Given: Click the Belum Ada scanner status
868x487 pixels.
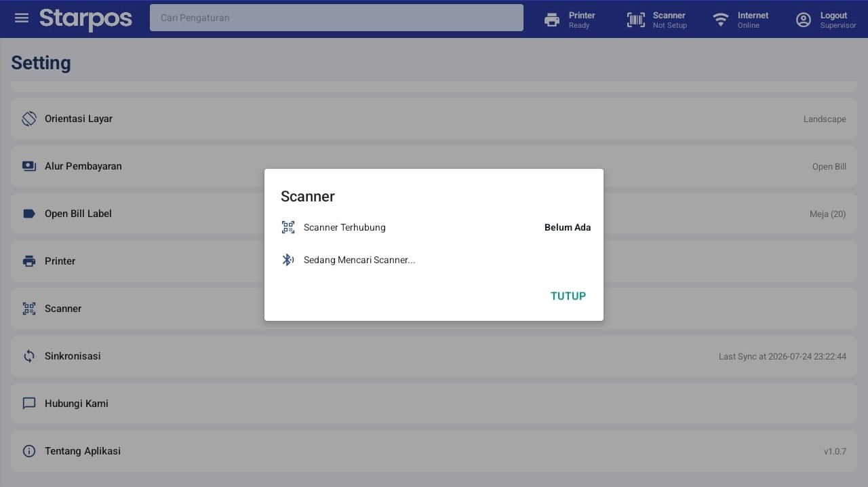Looking at the screenshot, I should (568, 227).
